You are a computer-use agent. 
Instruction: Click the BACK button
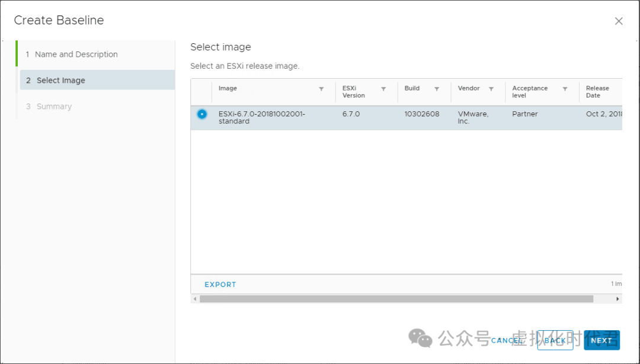[555, 340]
